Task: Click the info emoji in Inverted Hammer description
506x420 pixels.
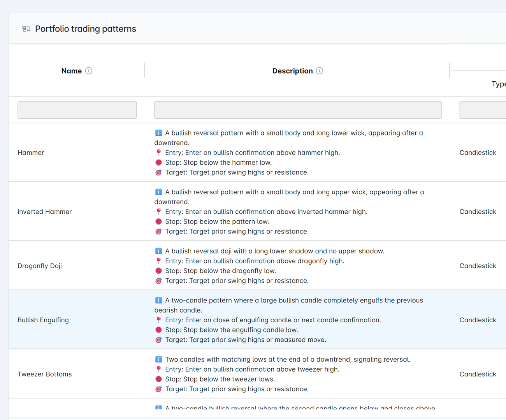Action: click(158, 192)
